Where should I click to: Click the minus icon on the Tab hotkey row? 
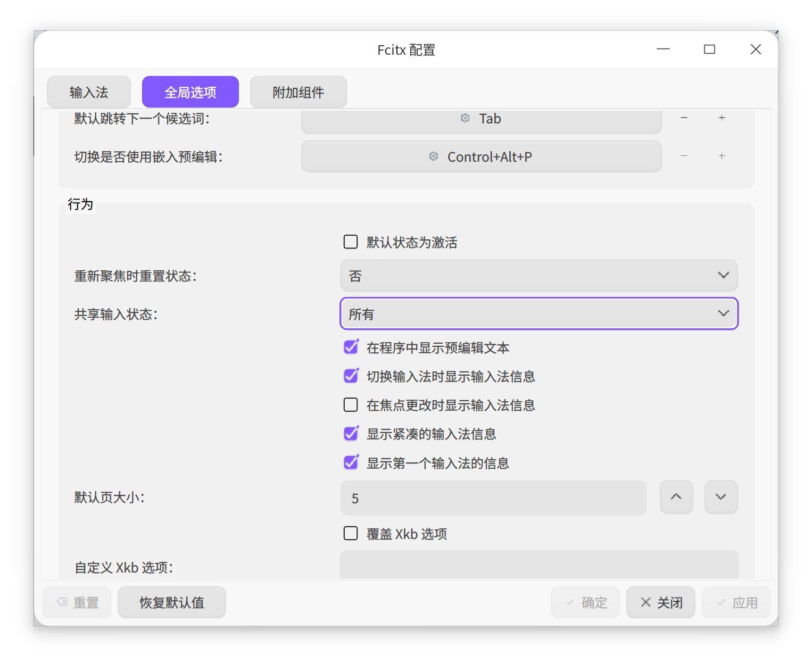point(684,118)
